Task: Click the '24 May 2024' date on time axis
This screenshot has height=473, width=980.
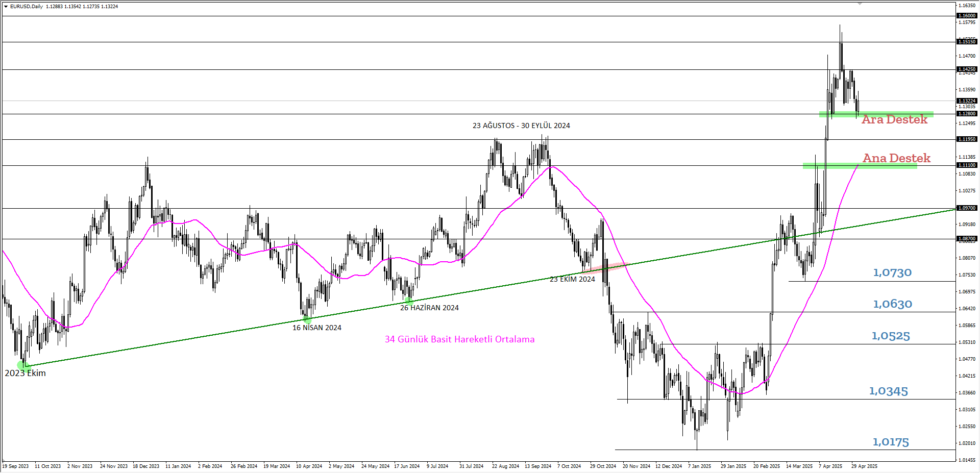Action: [x=375, y=466]
